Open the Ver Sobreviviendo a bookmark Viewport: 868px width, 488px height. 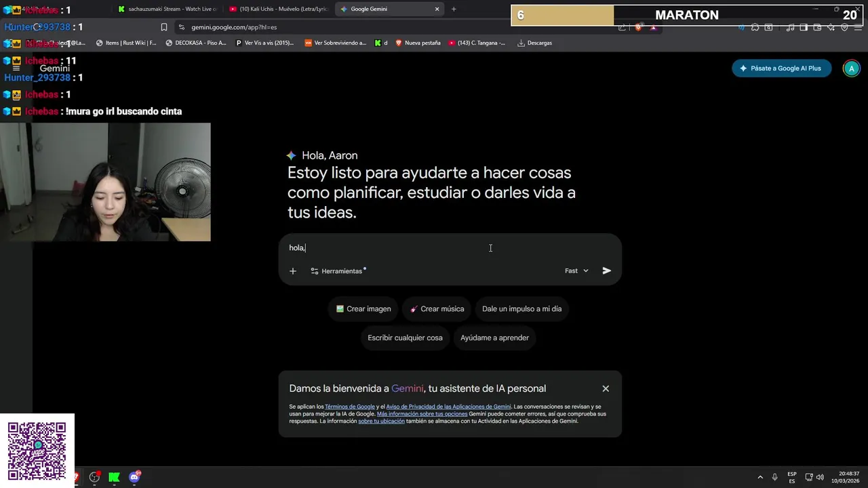click(335, 43)
